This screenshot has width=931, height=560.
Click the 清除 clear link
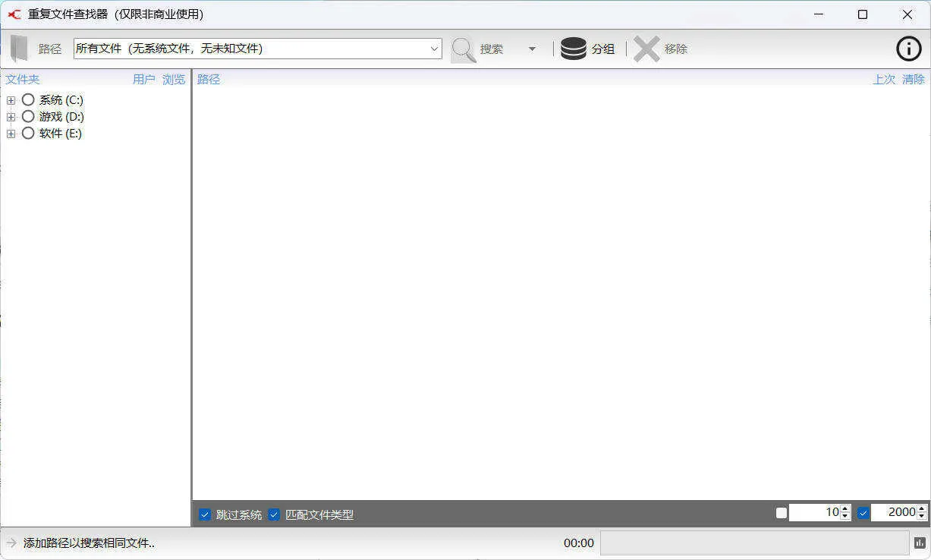click(914, 79)
